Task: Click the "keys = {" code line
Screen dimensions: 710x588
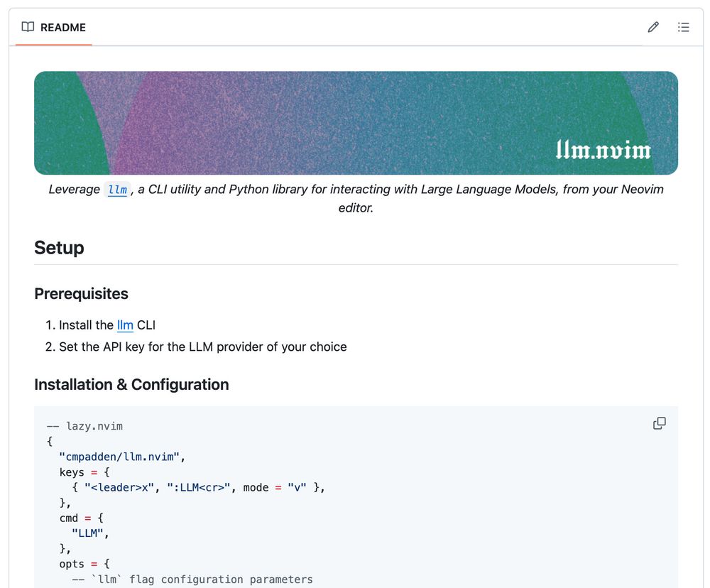Action: (84, 472)
